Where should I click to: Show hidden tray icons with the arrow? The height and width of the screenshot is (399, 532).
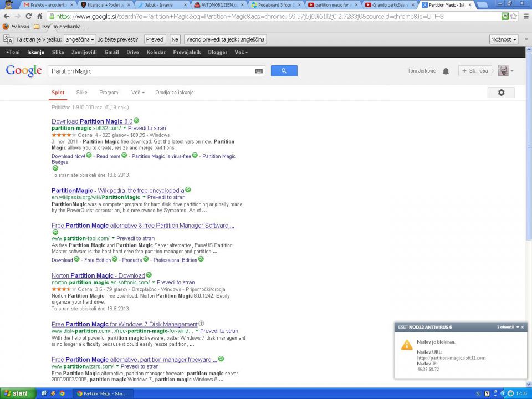[503, 393]
